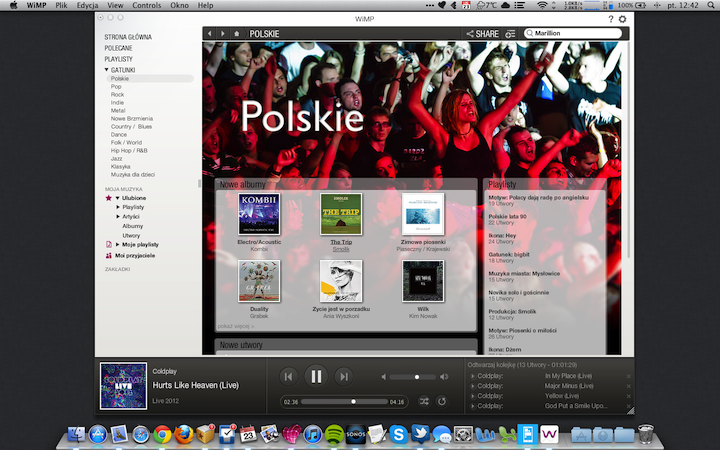Adjust the volume slider

coord(412,377)
